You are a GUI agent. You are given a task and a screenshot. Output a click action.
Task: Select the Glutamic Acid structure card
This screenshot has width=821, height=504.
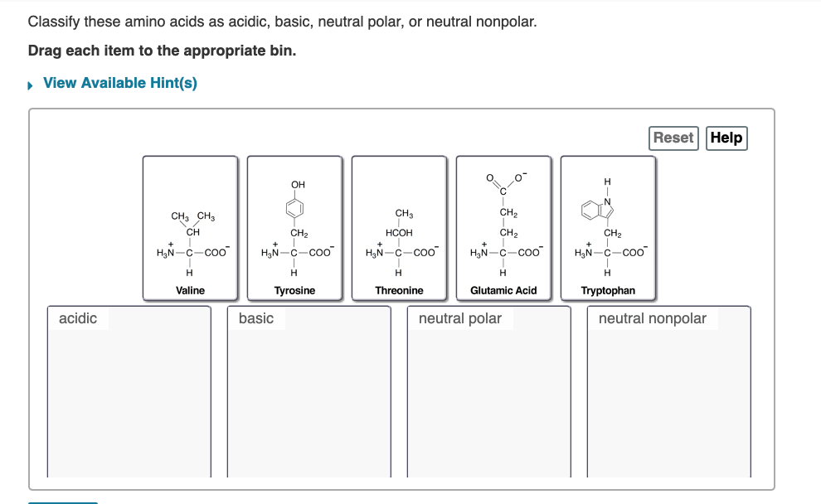[x=503, y=225]
